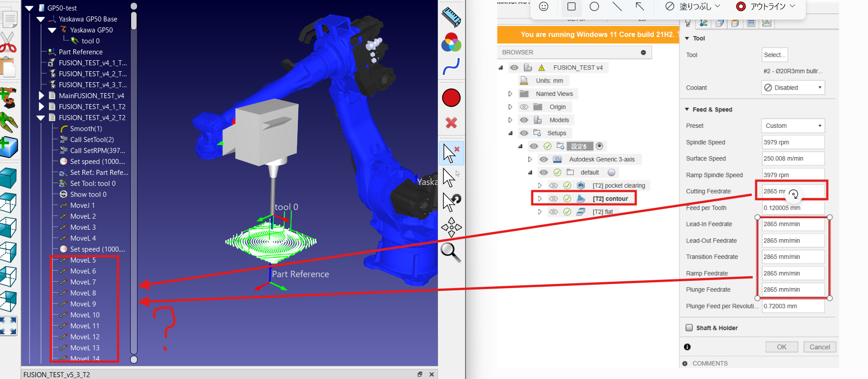This screenshot has width=868, height=379.
Task: Click the Spindle Speed input field
Action: point(793,142)
